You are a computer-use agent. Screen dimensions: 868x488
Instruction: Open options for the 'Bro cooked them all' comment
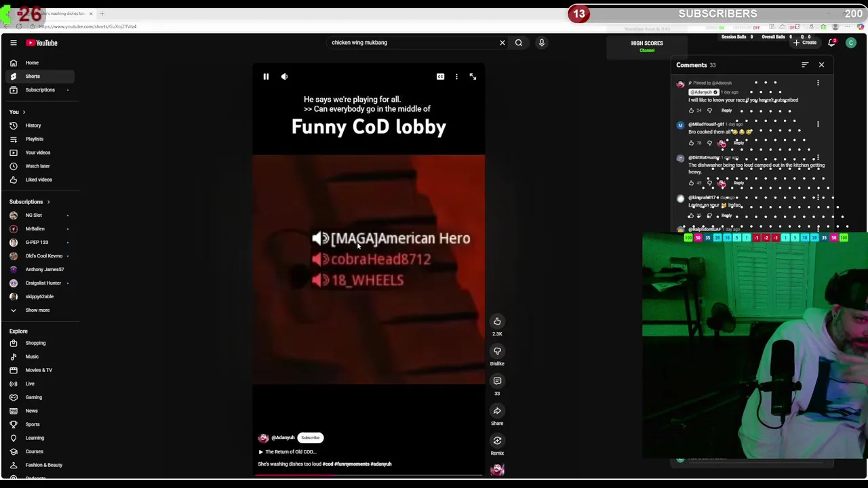pyautogui.click(x=818, y=125)
